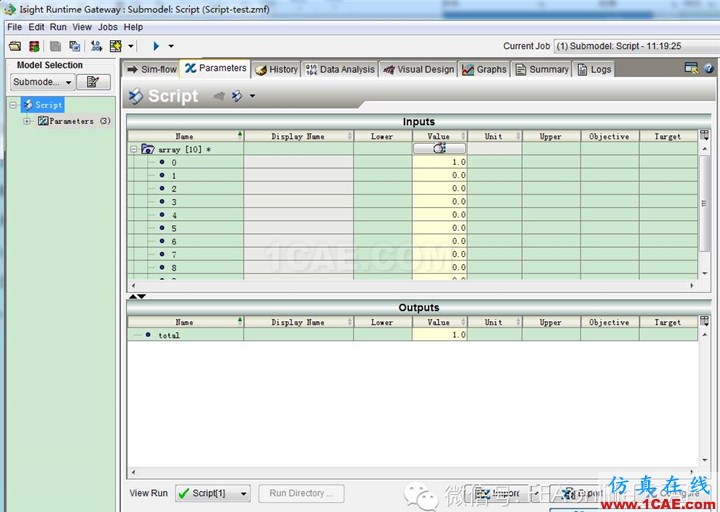Open the Edit menu
The width and height of the screenshot is (720, 512).
coord(36,27)
